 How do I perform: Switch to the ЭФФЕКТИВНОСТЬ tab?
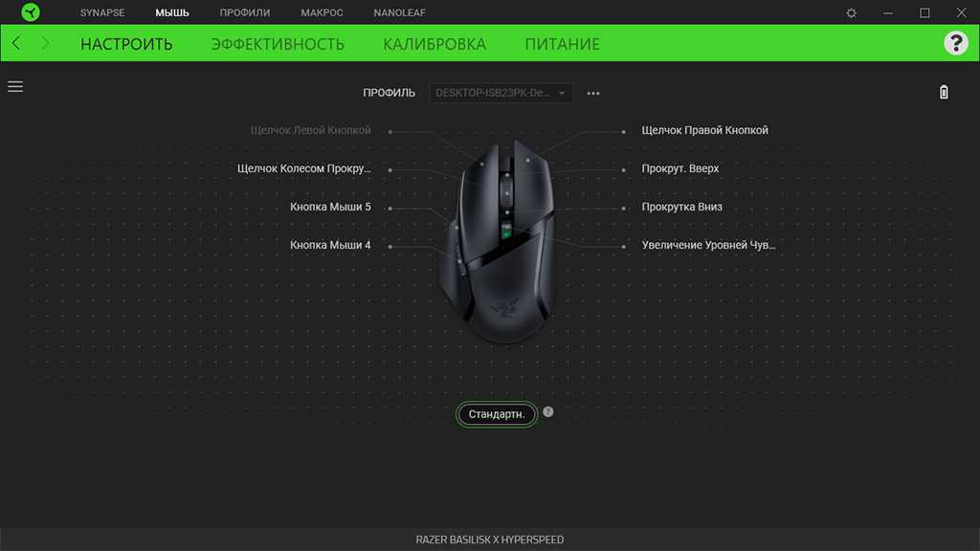(x=278, y=44)
